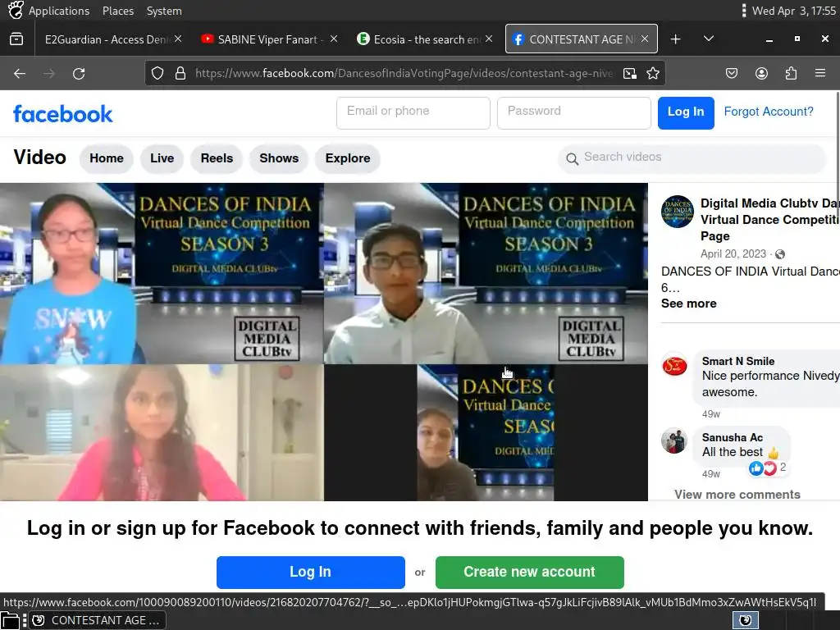
Task: Select the Reels video pill
Action: tap(217, 158)
